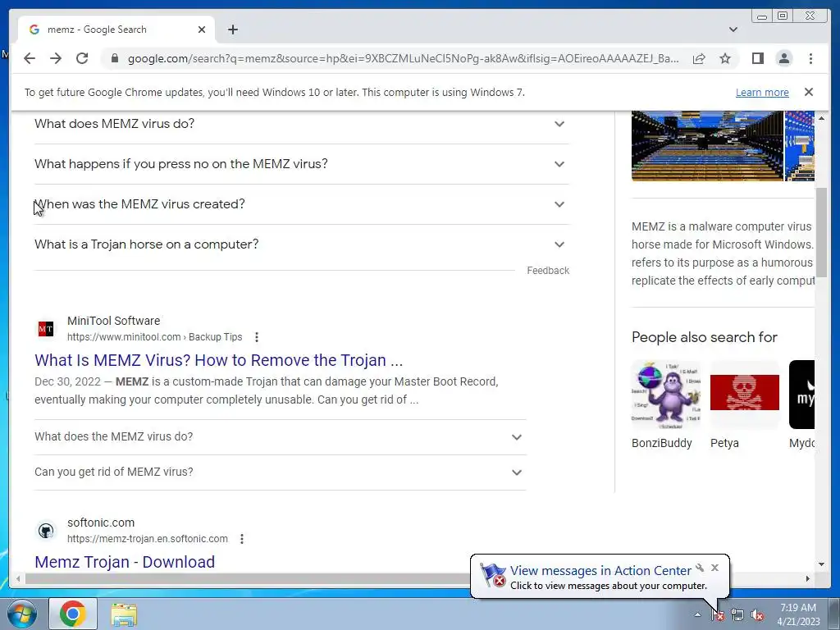This screenshot has height=630, width=840.
Task: Expand "What does MEMZ virus do?"
Action: (301, 124)
